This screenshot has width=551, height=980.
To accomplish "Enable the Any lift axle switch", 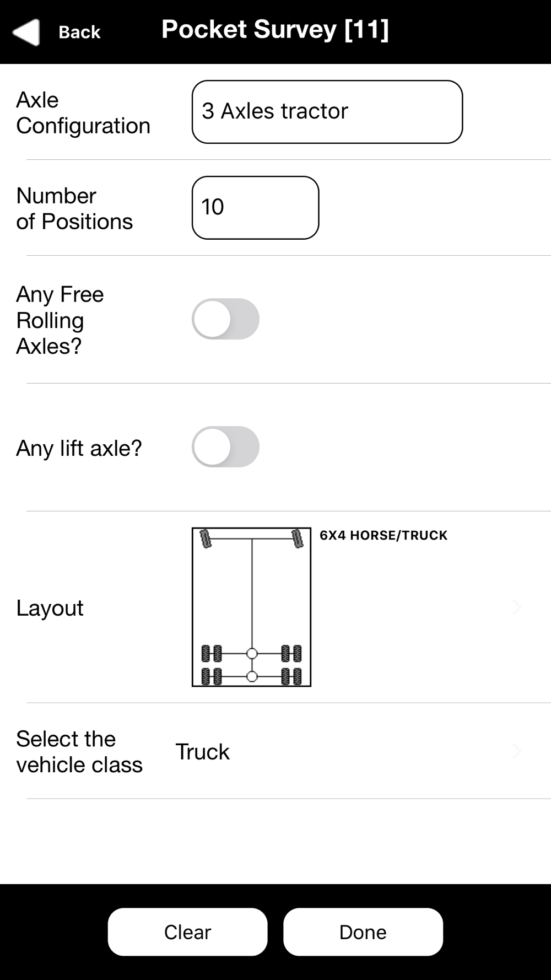I will (225, 447).
